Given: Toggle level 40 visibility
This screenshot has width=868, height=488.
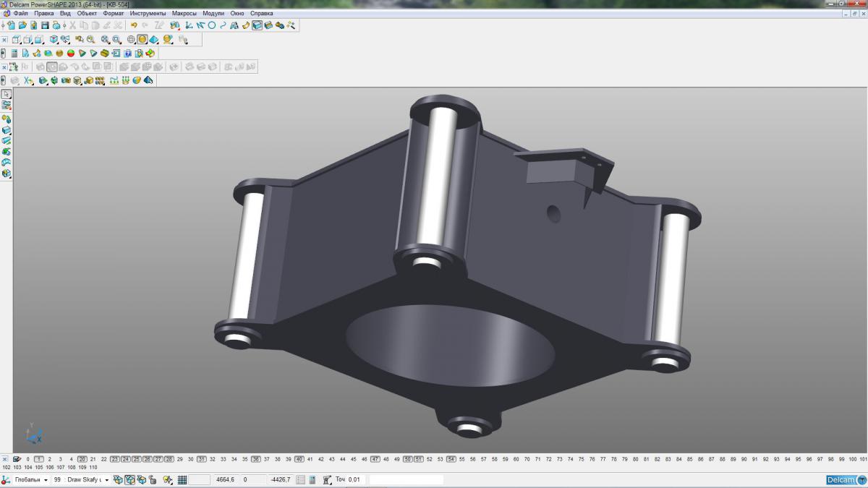Looking at the screenshot, I should coord(299,459).
